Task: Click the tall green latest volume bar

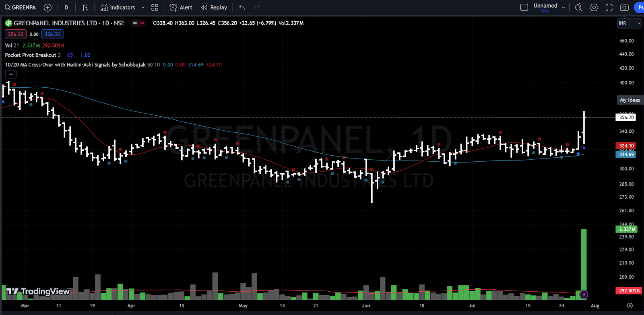Action: pos(584,264)
